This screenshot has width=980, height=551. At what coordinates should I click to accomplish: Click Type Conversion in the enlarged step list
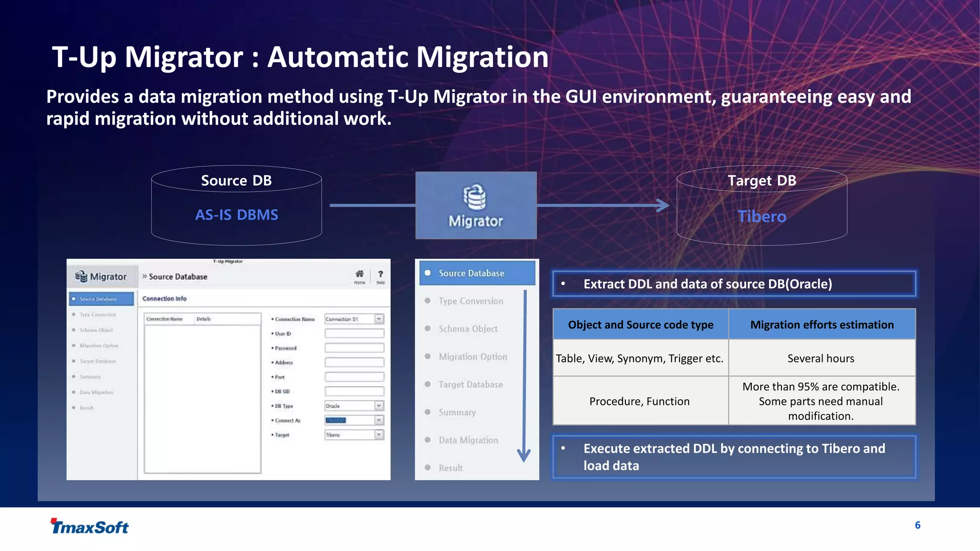[471, 301]
